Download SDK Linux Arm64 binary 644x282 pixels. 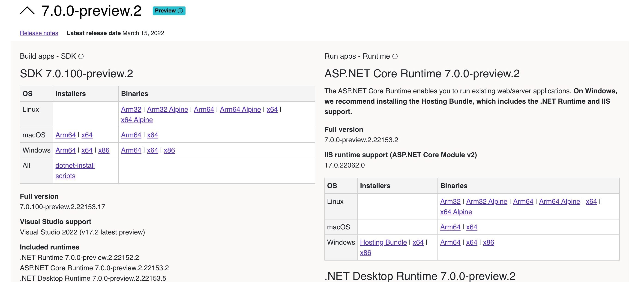coord(204,109)
